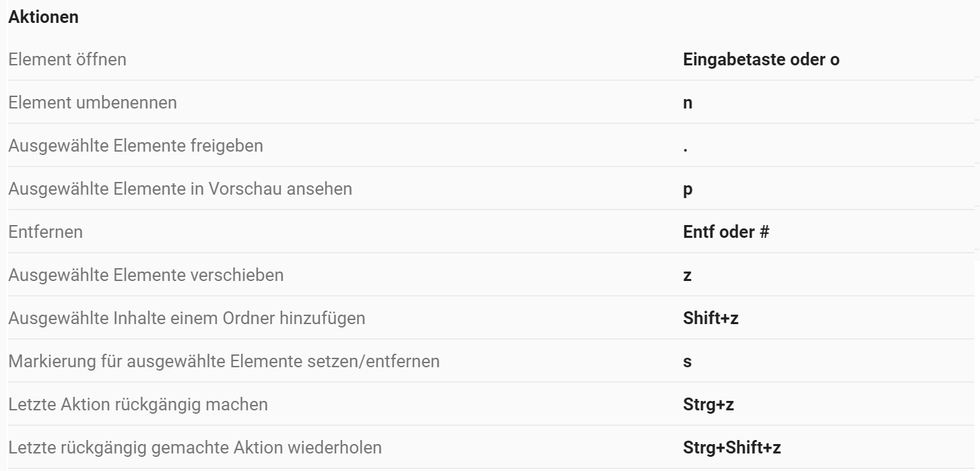Click the "Markierung für ausgewählte Elemente setzen/entfernen" row
The height and width of the screenshot is (471, 980).
pos(224,361)
